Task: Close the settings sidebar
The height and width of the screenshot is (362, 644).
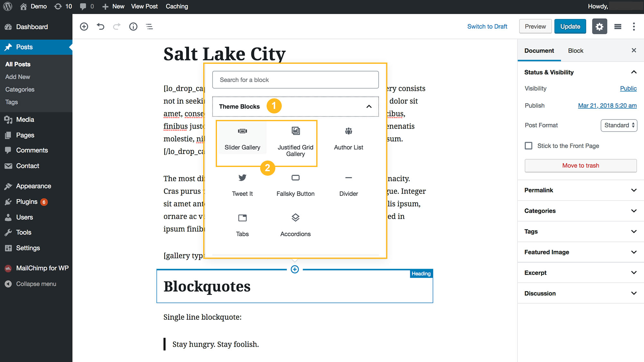Action: [634, 50]
